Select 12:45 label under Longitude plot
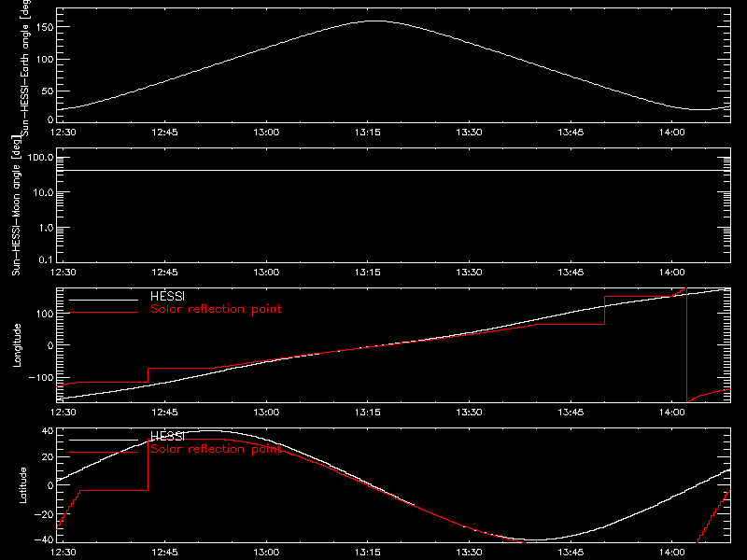 [x=165, y=413]
